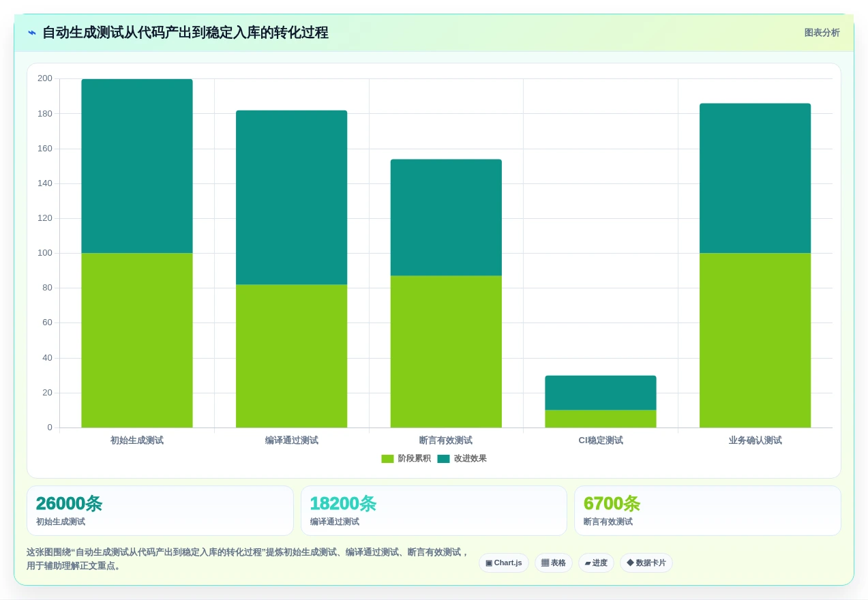Click the green bar segment for 初始生成测试

coord(137,340)
